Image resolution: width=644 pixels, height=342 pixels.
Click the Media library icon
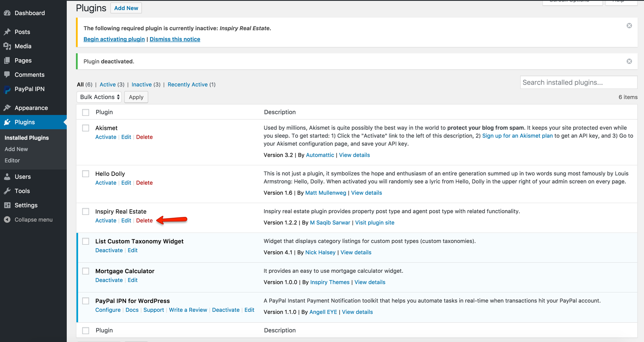[7, 46]
